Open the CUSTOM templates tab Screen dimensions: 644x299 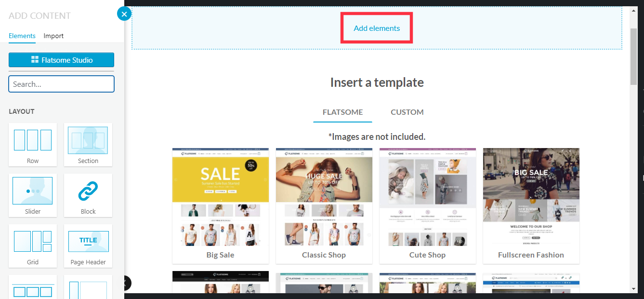pos(407,112)
